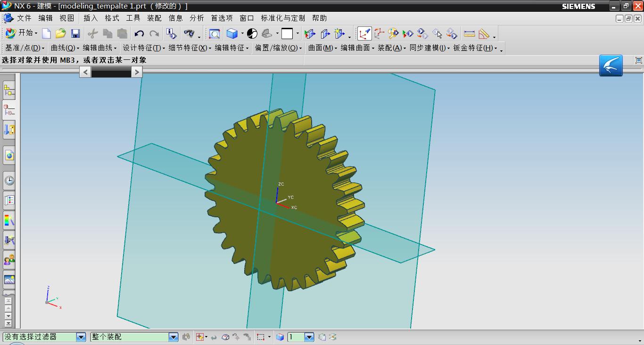
Task: Click the Save floppy disk icon
Action: tap(75, 33)
